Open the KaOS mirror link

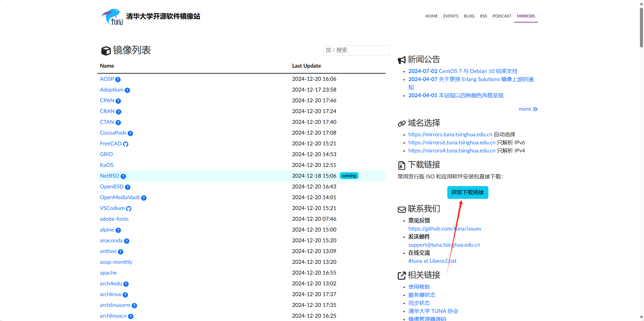click(x=106, y=165)
